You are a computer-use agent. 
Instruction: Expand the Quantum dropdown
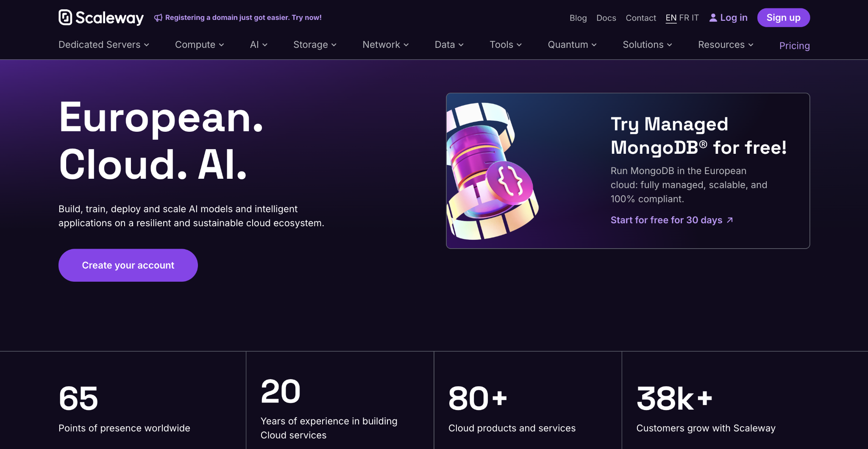[572, 44]
